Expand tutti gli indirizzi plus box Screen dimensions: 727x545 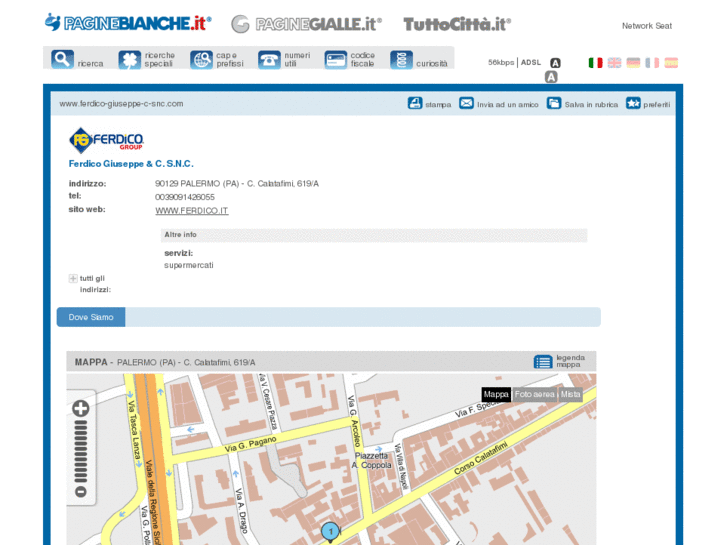[73, 278]
